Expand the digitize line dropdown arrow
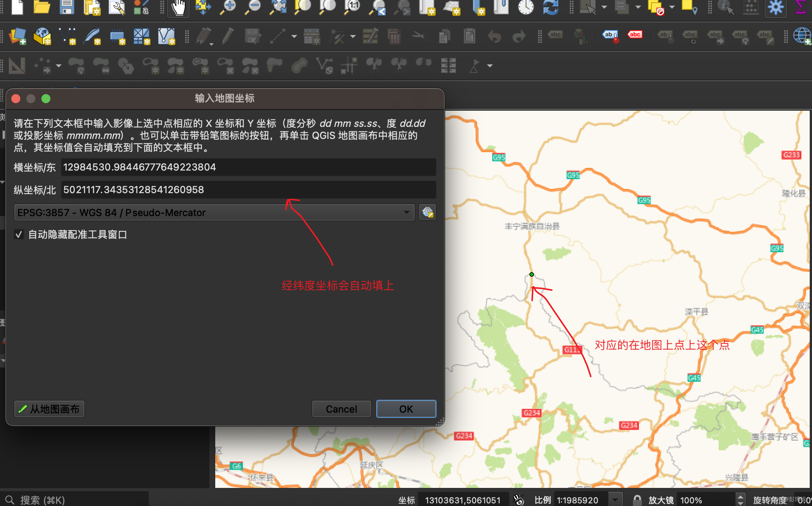Screen dimensions: 812x506 pyautogui.click(x=294, y=37)
